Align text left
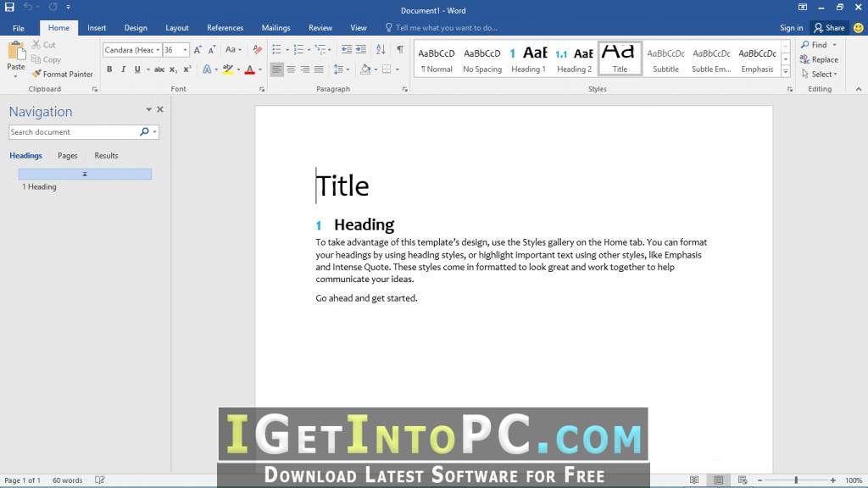The image size is (868, 488). (277, 69)
